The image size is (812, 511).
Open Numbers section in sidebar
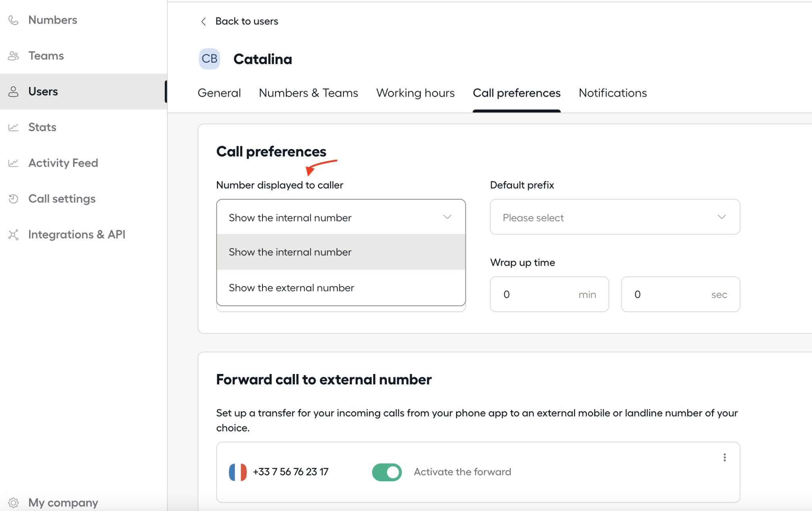[83, 20]
